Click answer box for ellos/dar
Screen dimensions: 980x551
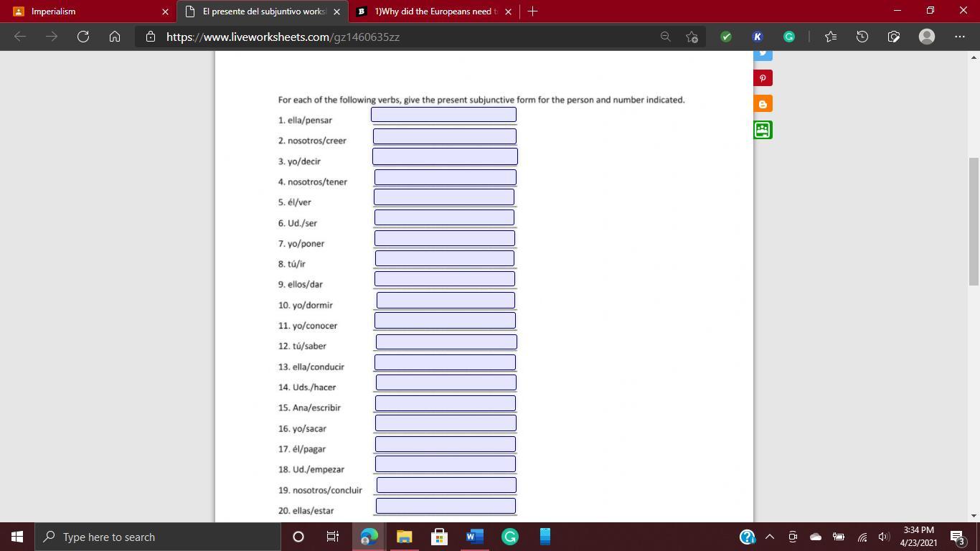point(445,278)
